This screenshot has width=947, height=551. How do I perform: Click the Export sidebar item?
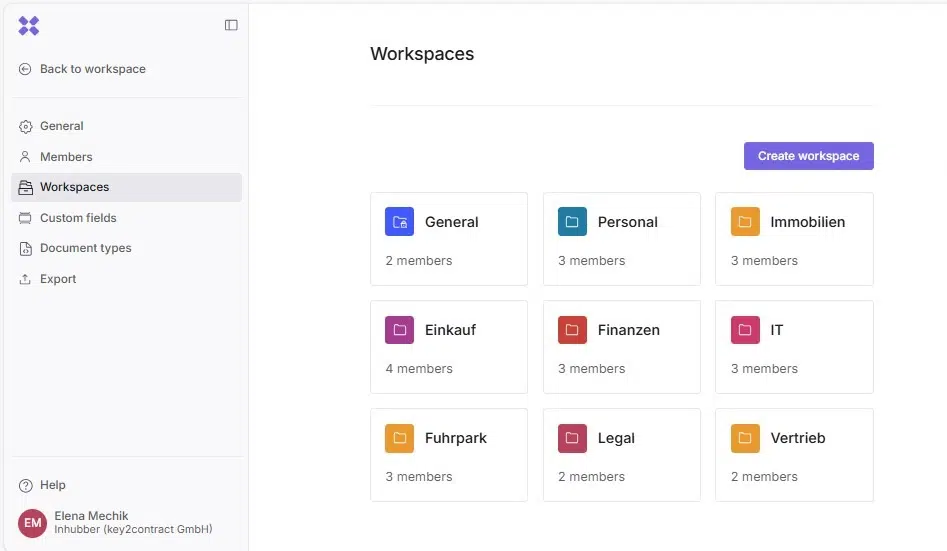tap(58, 279)
